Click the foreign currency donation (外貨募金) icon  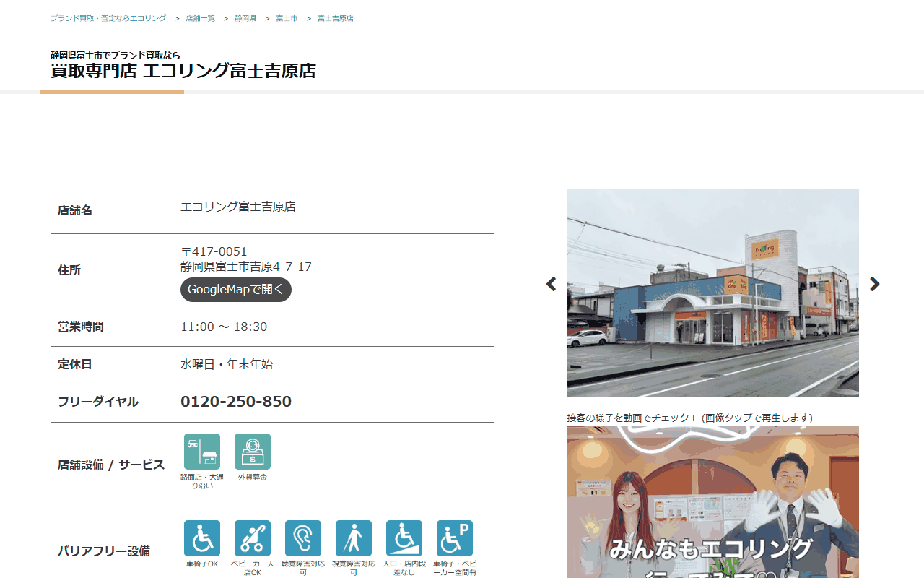[x=253, y=452]
